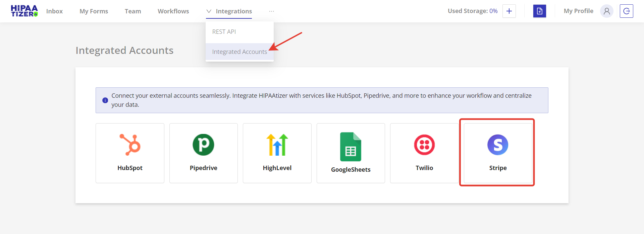Click the GoogleSheets logo icon
This screenshot has width=644, height=234.
point(351,147)
